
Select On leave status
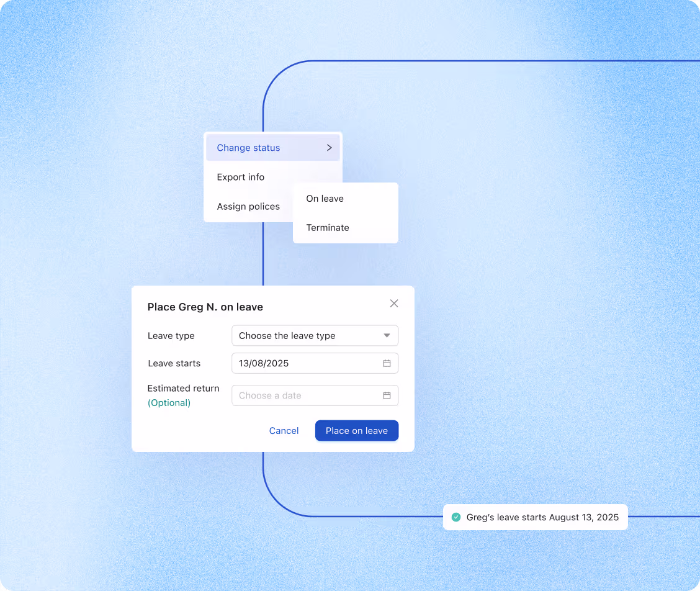tap(325, 199)
